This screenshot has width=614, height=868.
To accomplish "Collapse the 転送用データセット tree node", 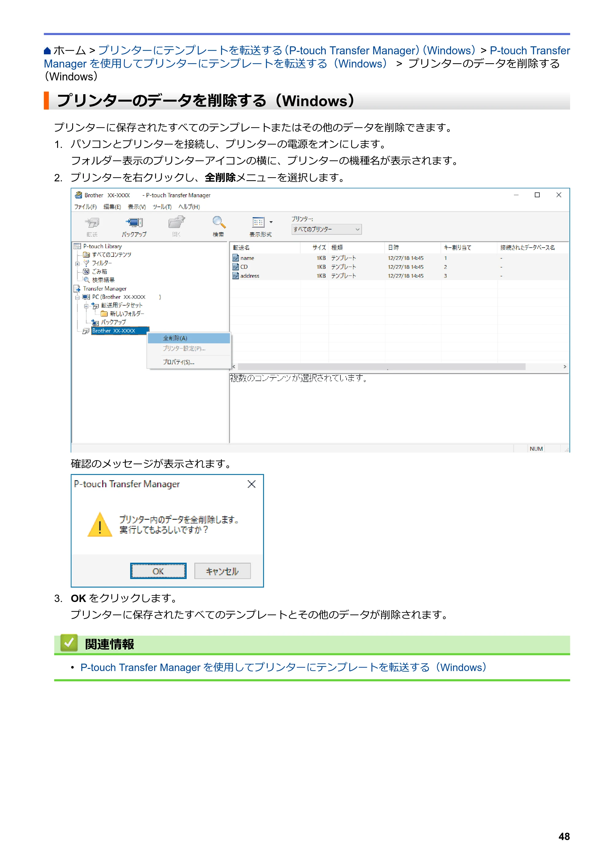I will tap(86, 306).
